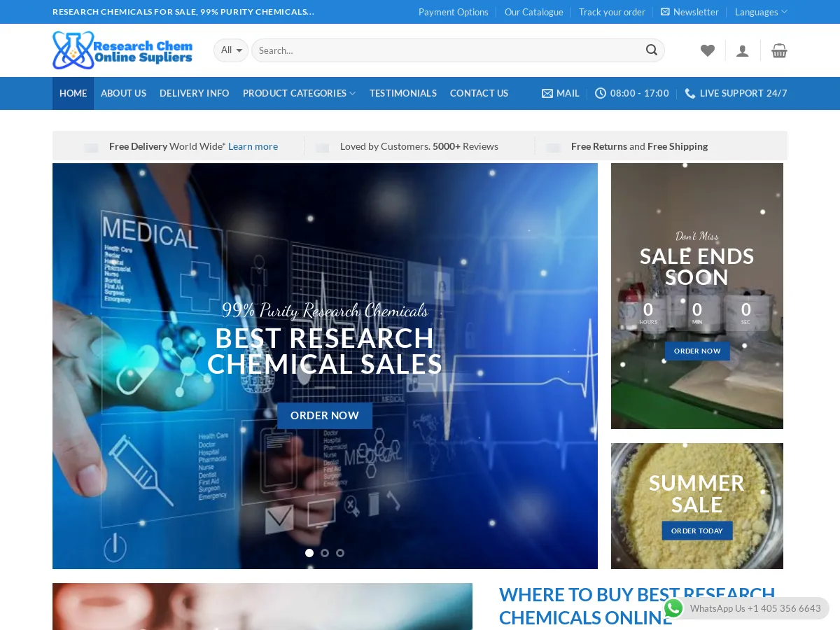Select the first carousel slide dot
840x630 pixels.
point(309,553)
